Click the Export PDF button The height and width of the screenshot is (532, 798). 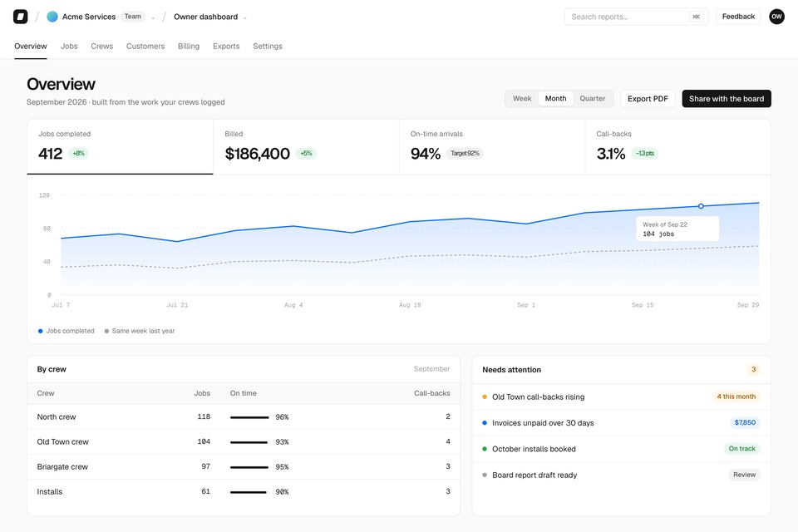coord(648,99)
